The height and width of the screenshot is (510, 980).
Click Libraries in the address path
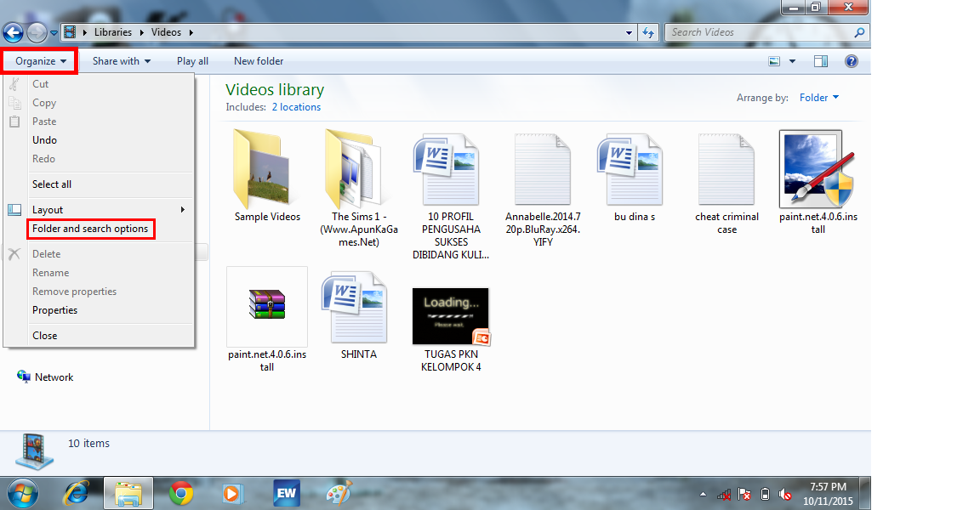(113, 32)
